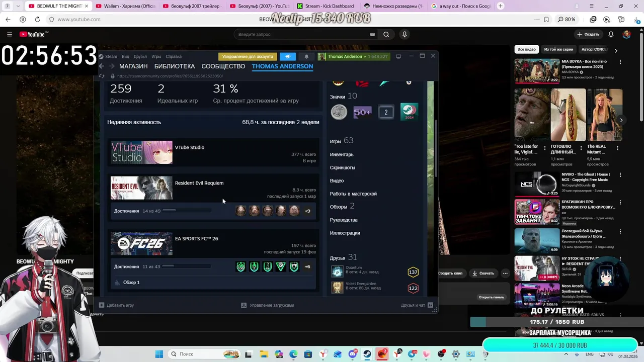Viewport: 644px width, 362px height.
Task: Open the Инвентарь link
Action: (x=342, y=155)
